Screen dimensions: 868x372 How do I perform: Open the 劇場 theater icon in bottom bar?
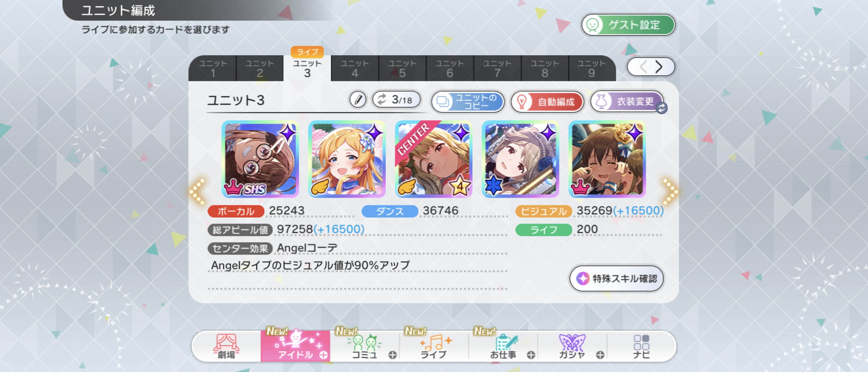click(x=226, y=346)
